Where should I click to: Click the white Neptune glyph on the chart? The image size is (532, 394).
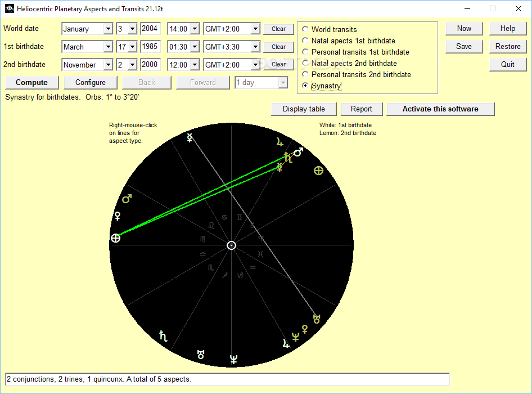[x=233, y=359]
